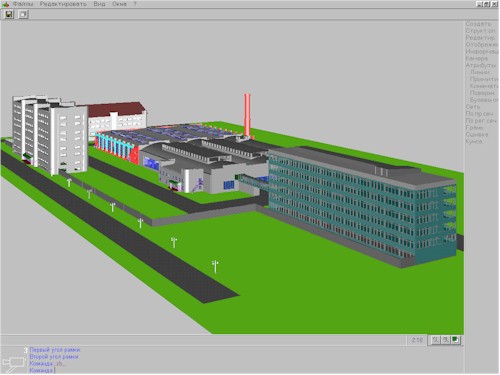This screenshot has height=375, width=500.
Task: Open the Файлы menu
Action: point(23,4)
